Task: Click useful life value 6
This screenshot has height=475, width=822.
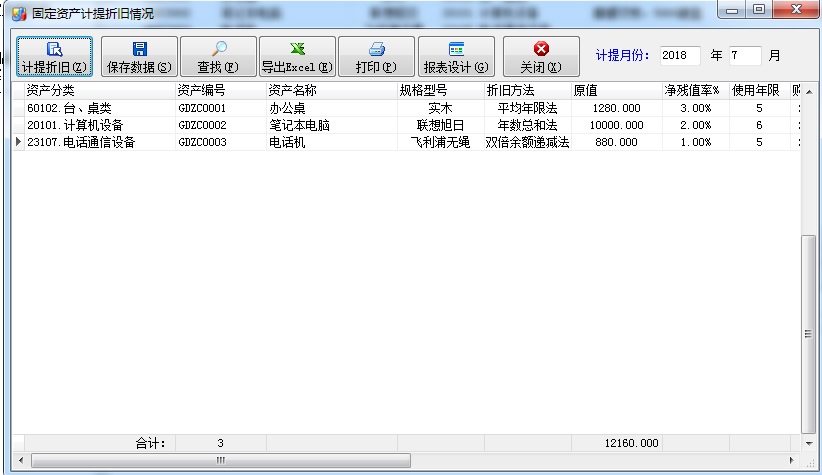Action: 759,125
